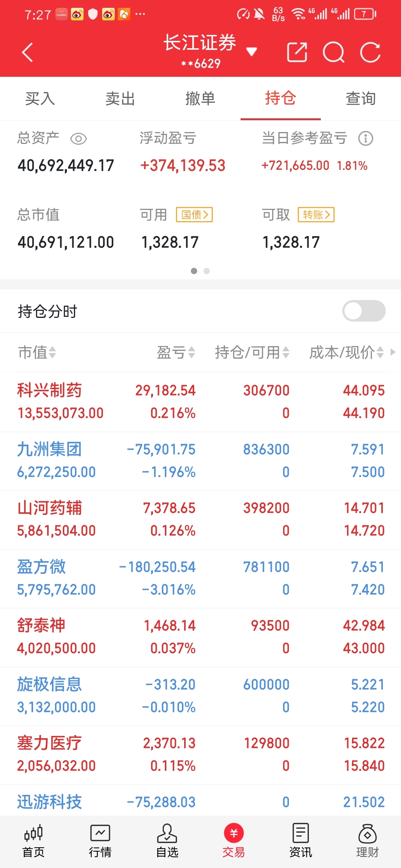Screen dimensions: 401x868
Task: Open the 科兴制药 holding row
Action: (200, 402)
